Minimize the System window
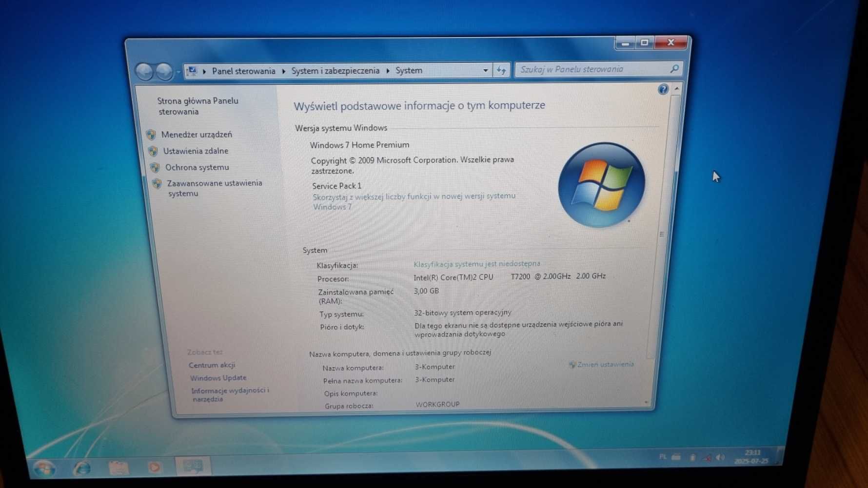868x488 pixels. (x=625, y=43)
